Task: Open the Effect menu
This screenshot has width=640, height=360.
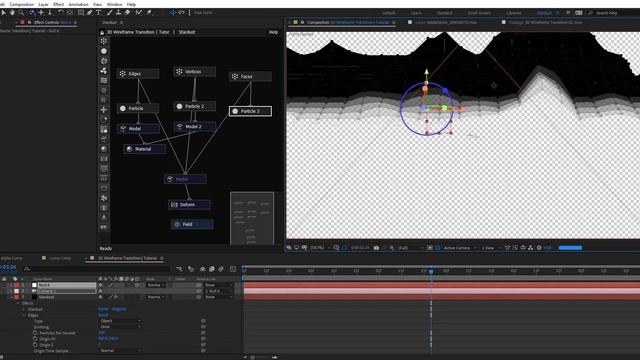Action: (58, 4)
